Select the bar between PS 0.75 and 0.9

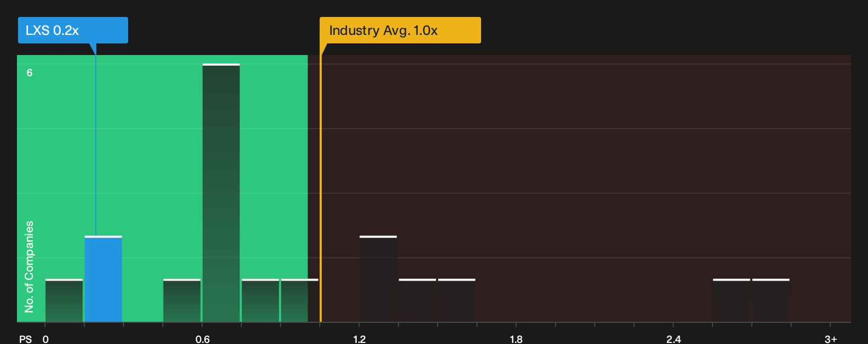[260, 301]
